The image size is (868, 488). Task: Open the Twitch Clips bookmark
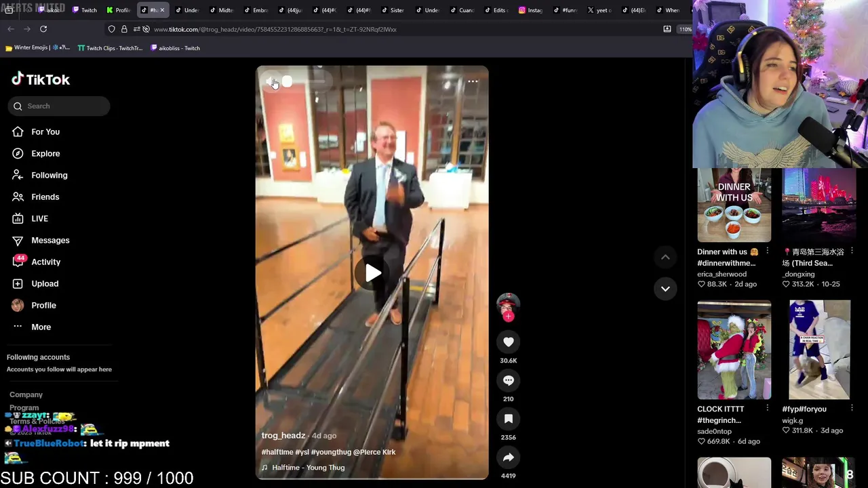coord(110,48)
